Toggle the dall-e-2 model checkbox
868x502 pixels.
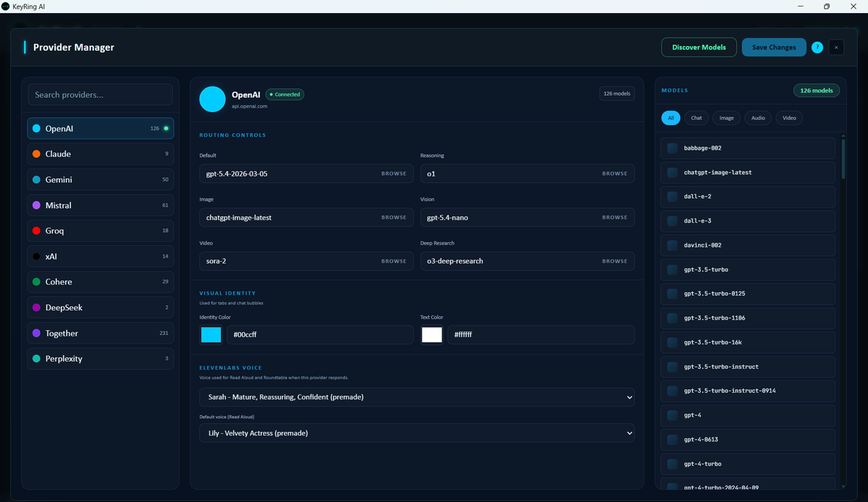[673, 197]
